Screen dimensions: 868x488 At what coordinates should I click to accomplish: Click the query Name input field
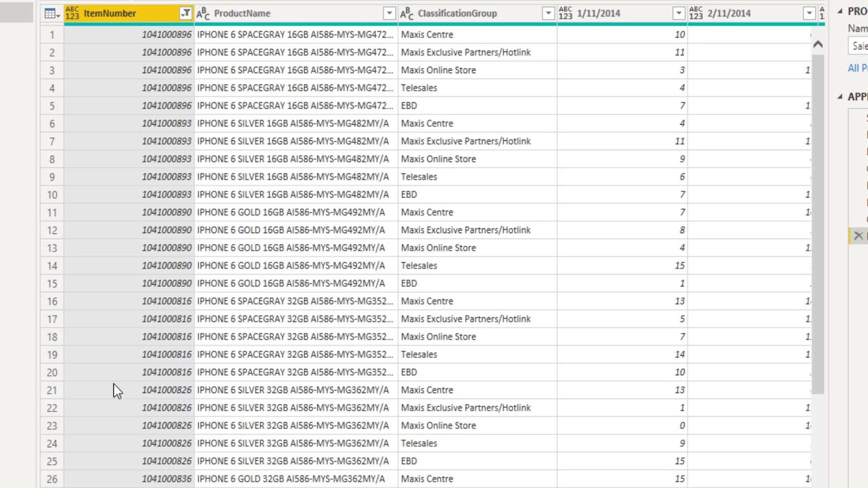pos(858,46)
